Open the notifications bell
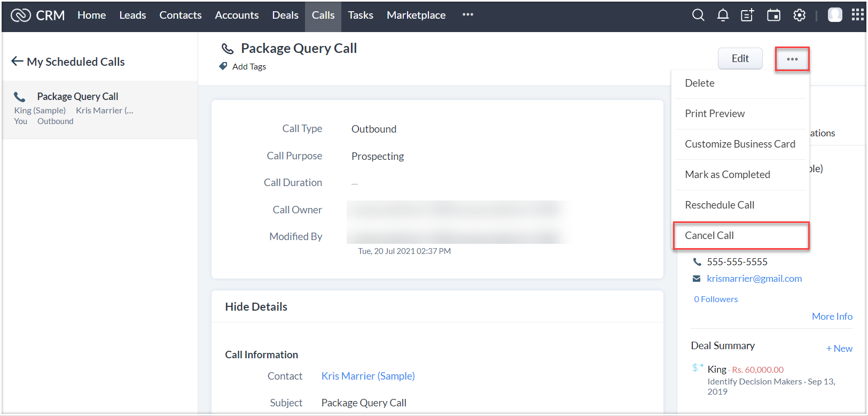868x416 pixels. point(723,15)
